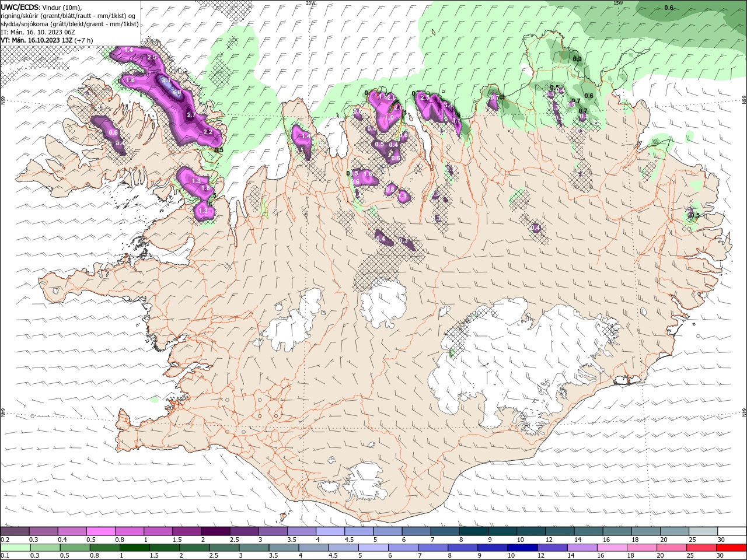Select the 'rigning/skúrir' legend description line
This screenshot has height=560, width=747.
point(69,15)
